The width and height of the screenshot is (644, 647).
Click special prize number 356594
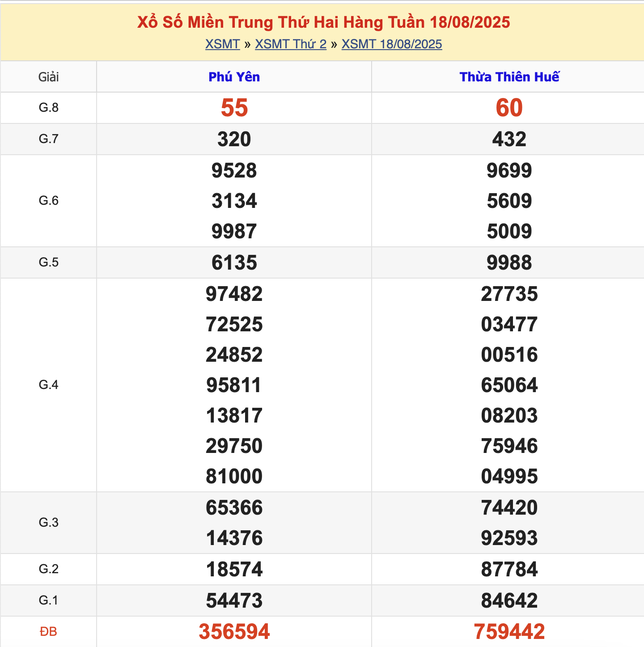tap(234, 632)
